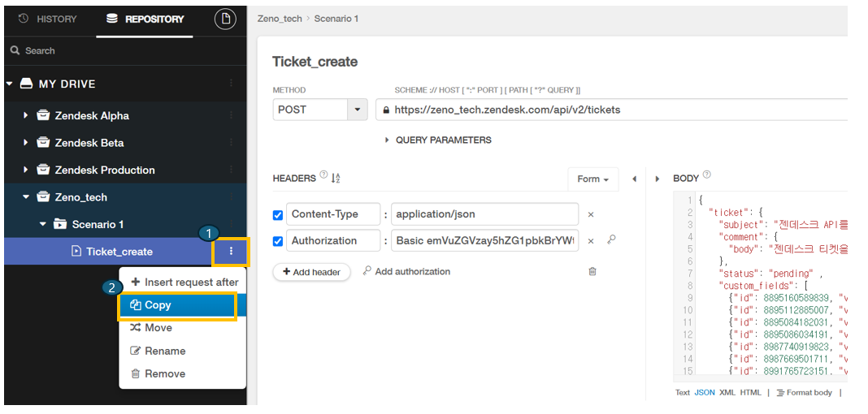Image resolution: width=868 pixels, height=414 pixels.
Task: Click headers help question icon
Action: click(323, 175)
